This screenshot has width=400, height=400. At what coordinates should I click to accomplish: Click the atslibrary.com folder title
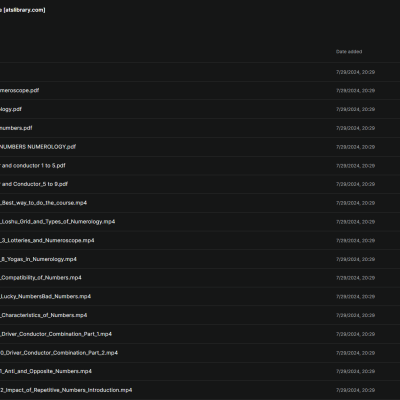point(23,10)
